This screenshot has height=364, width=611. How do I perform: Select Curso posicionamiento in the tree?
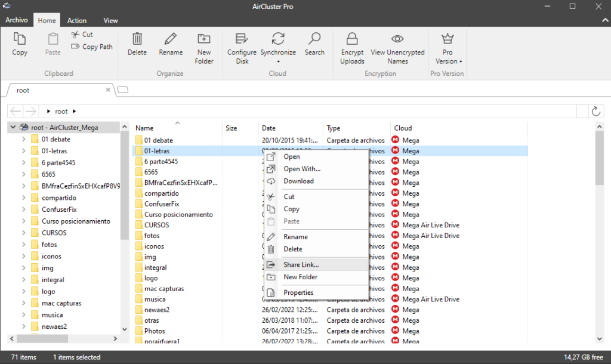(76, 221)
